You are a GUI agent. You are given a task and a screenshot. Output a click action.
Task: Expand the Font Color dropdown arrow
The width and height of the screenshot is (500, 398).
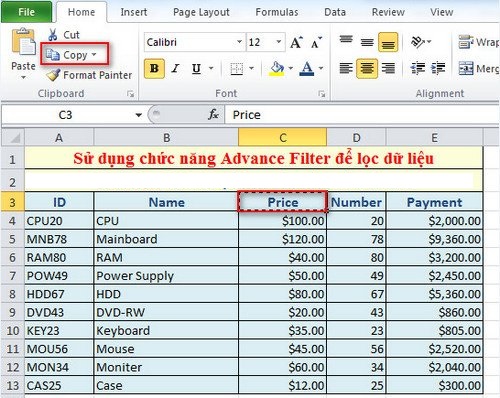click(321, 69)
